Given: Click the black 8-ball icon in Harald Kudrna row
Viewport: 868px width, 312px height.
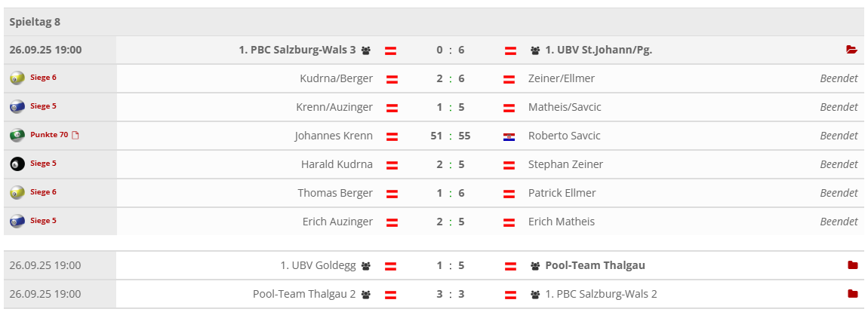Looking at the screenshot, I should (x=17, y=164).
